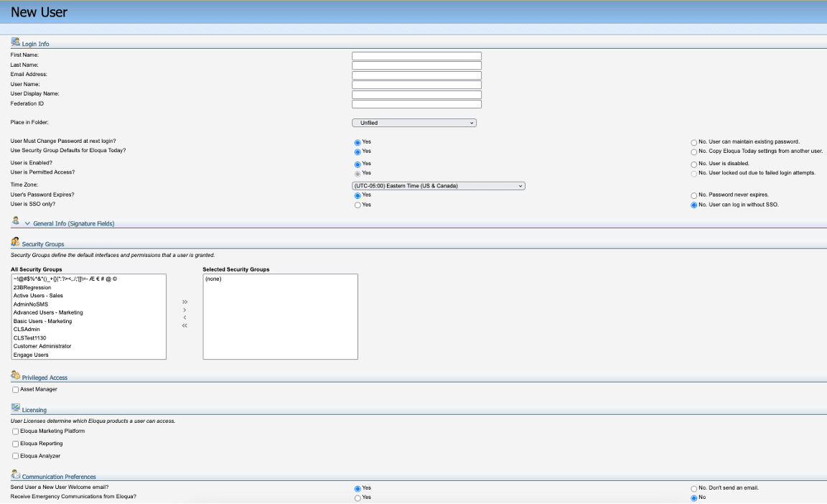Viewport: 827px width, 504px height.
Task: Click the Licensing section header
Action: coord(34,411)
